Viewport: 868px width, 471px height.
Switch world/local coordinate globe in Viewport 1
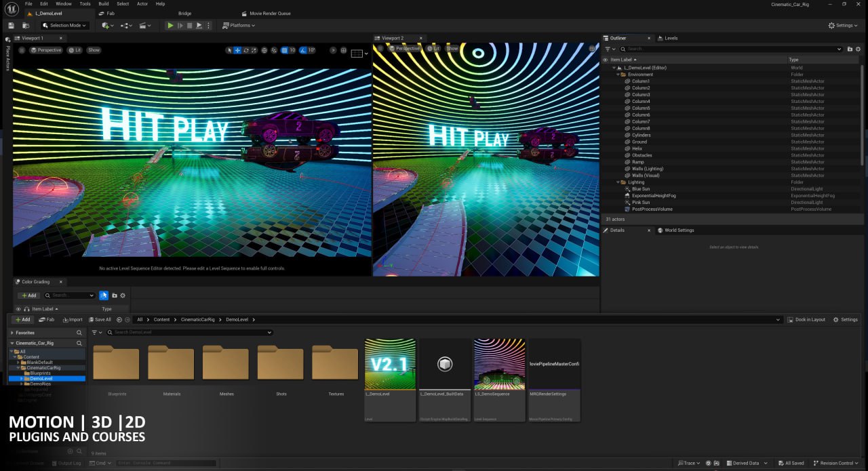coord(264,50)
